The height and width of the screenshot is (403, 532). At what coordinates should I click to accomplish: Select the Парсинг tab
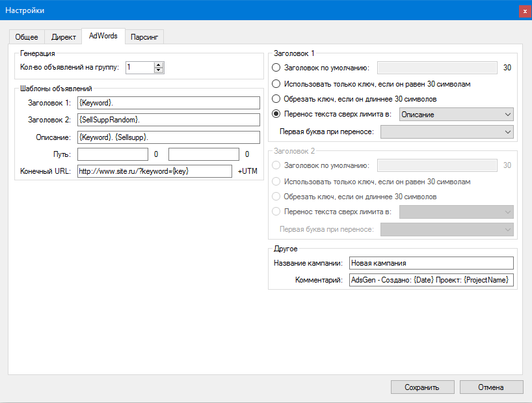[143, 37]
